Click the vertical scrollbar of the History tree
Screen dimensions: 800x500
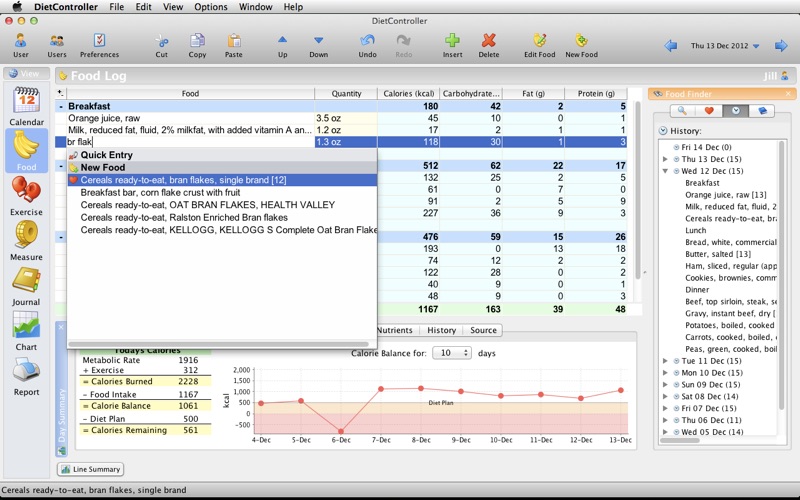[x=781, y=276]
